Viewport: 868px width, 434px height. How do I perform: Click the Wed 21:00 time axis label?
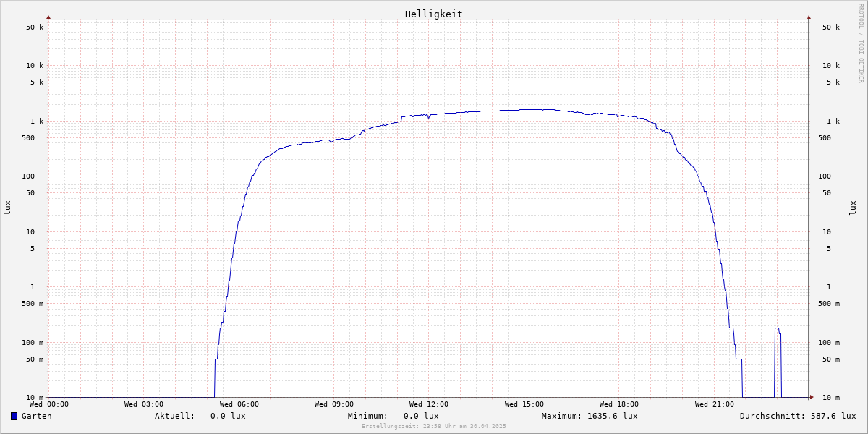click(x=715, y=404)
